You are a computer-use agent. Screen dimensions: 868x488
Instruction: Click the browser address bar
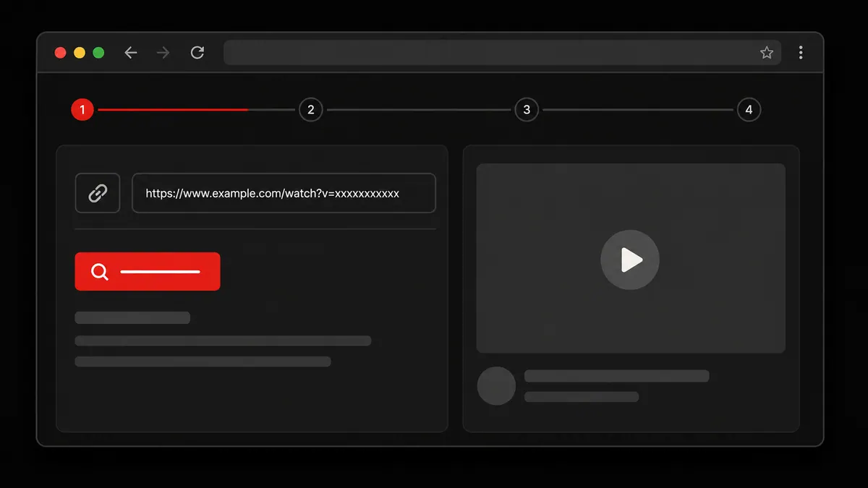point(502,53)
